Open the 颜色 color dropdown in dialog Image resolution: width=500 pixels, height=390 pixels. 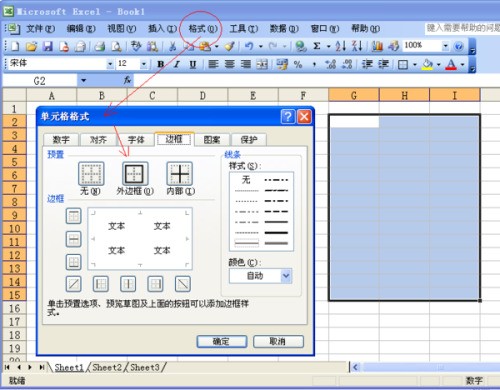286,276
